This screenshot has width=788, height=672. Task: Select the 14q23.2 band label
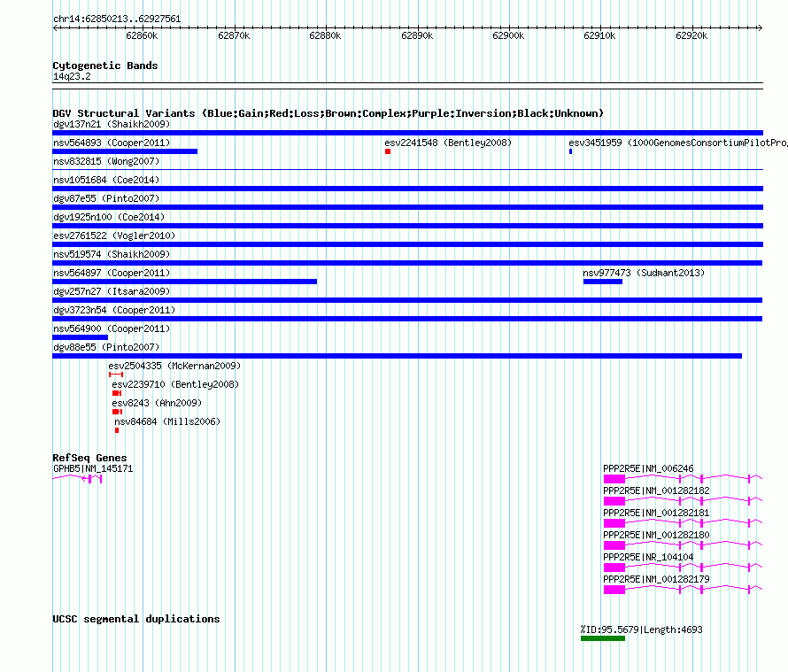pos(72,76)
